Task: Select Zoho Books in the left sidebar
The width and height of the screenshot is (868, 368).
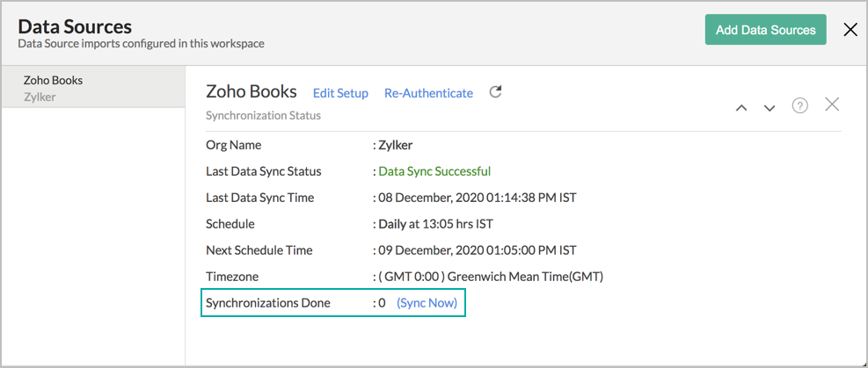Action: point(53,80)
